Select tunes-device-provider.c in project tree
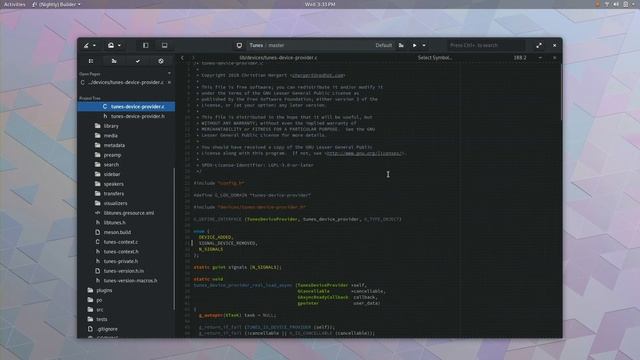The image size is (640, 360). pyautogui.click(x=127, y=107)
